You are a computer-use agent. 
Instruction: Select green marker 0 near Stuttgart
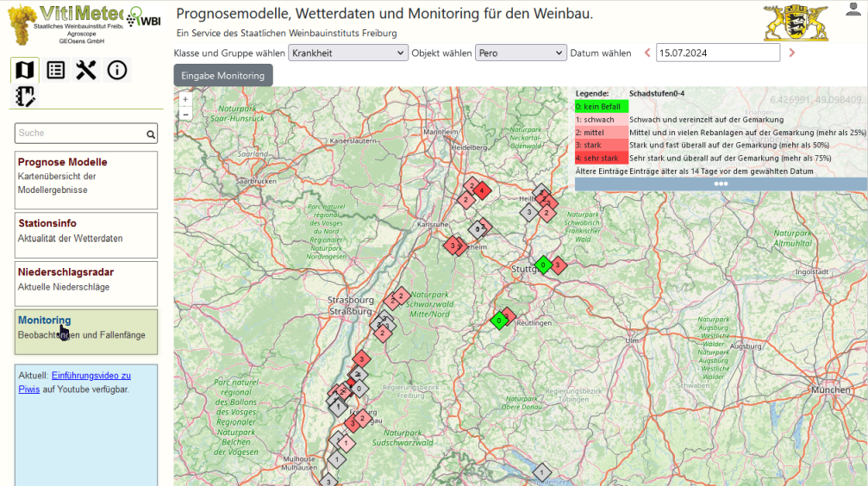[x=543, y=265]
